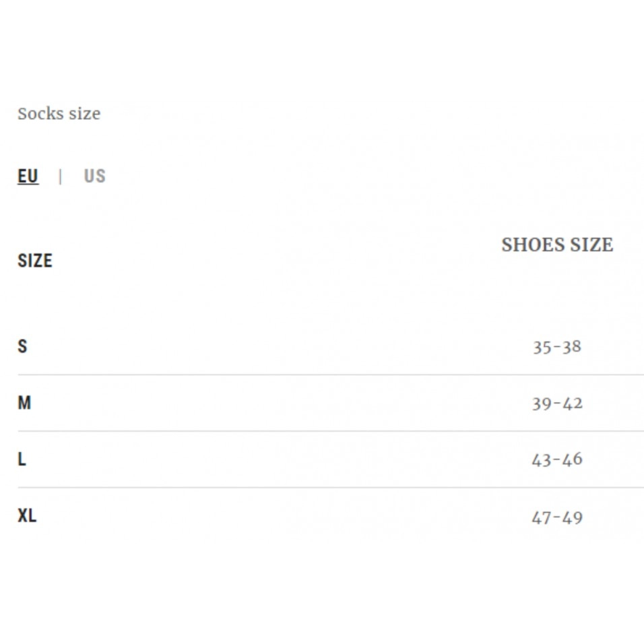The width and height of the screenshot is (644, 644).
Task: Select the S size label
Action: point(22,347)
